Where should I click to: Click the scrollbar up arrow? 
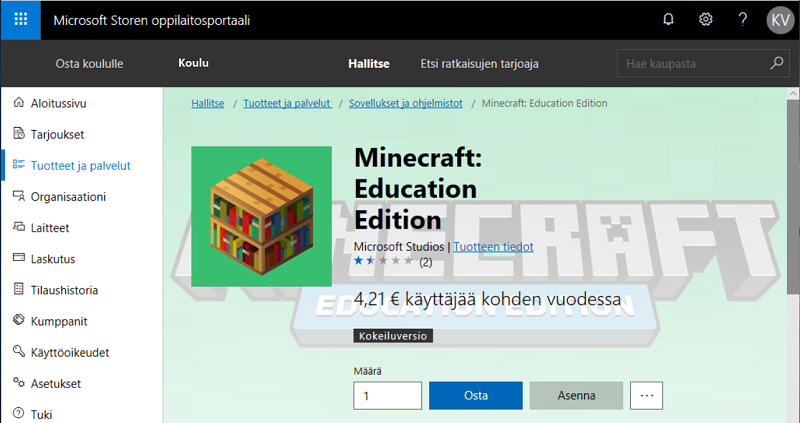click(x=793, y=93)
